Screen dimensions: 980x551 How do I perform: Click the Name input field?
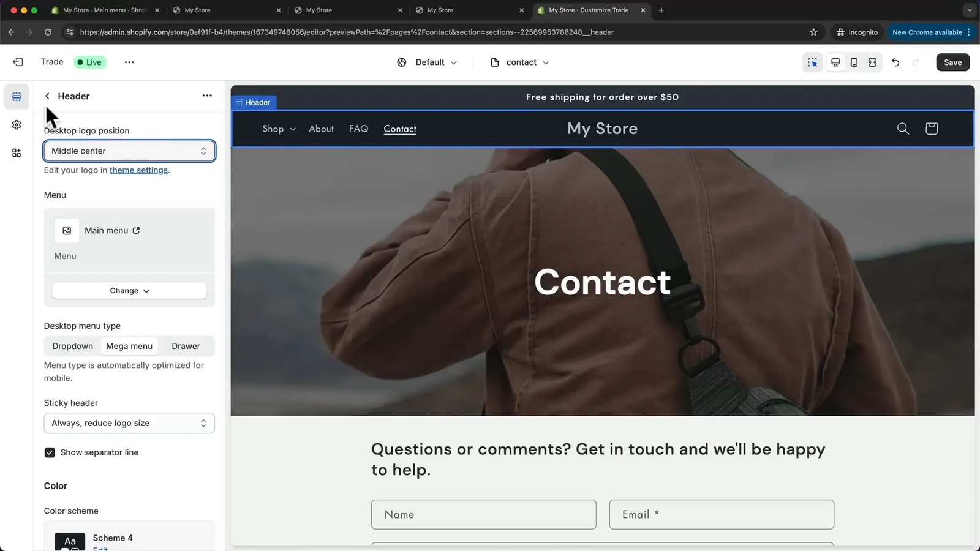click(484, 514)
